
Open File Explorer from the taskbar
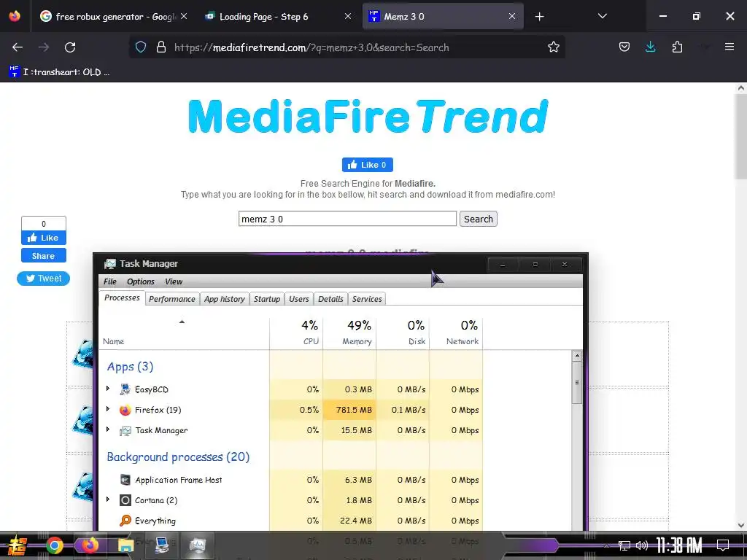click(x=125, y=545)
